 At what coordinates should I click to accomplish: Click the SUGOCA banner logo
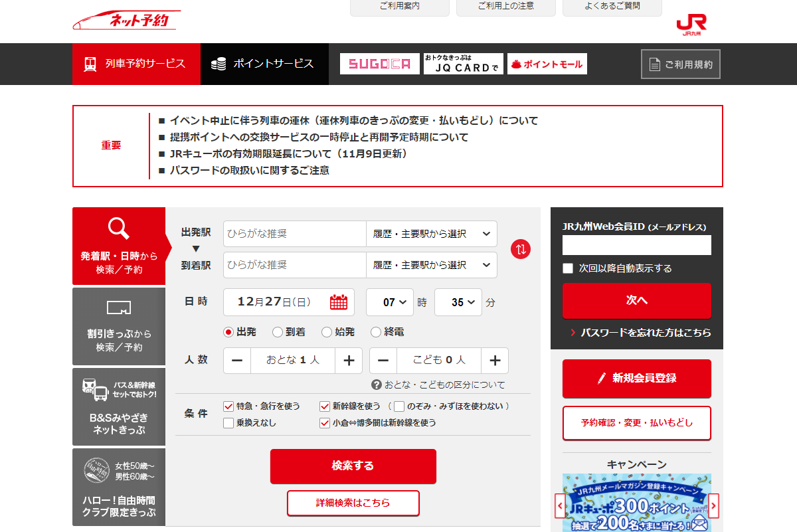point(380,64)
